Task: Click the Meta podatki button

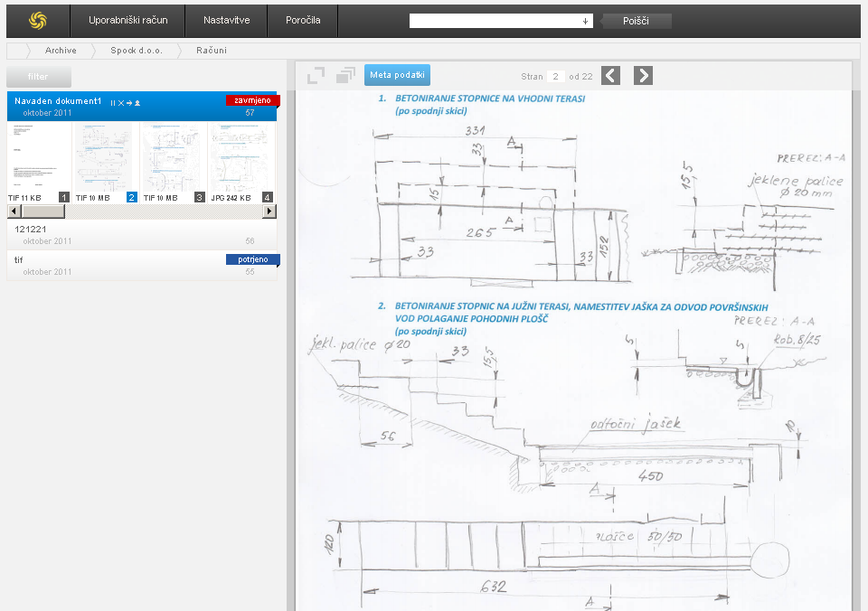Action: [x=397, y=76]
